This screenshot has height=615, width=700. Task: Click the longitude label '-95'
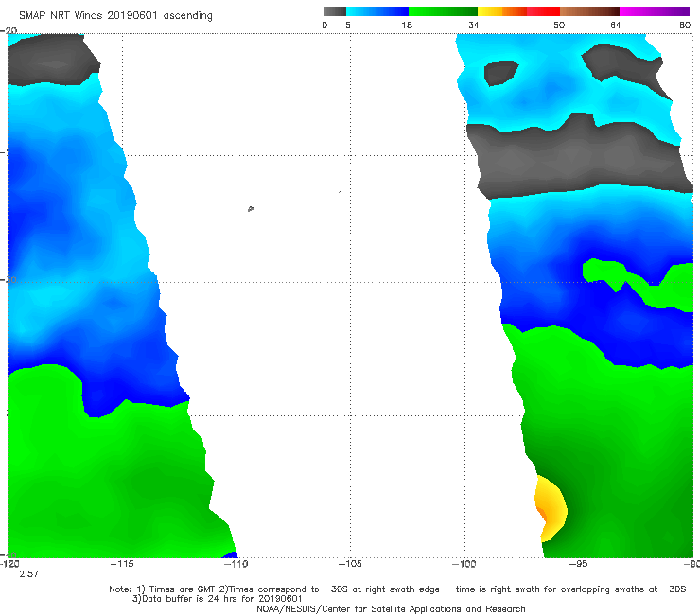[x=578, y=564]
